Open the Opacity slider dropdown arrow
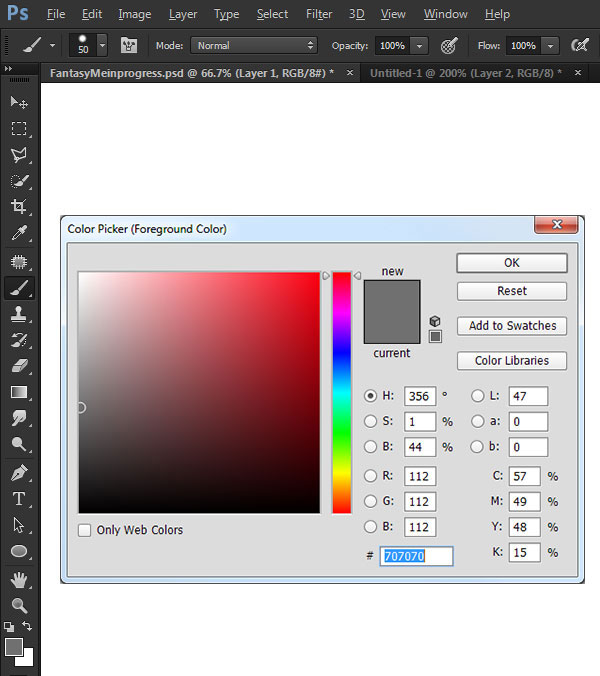 point(419,46)
